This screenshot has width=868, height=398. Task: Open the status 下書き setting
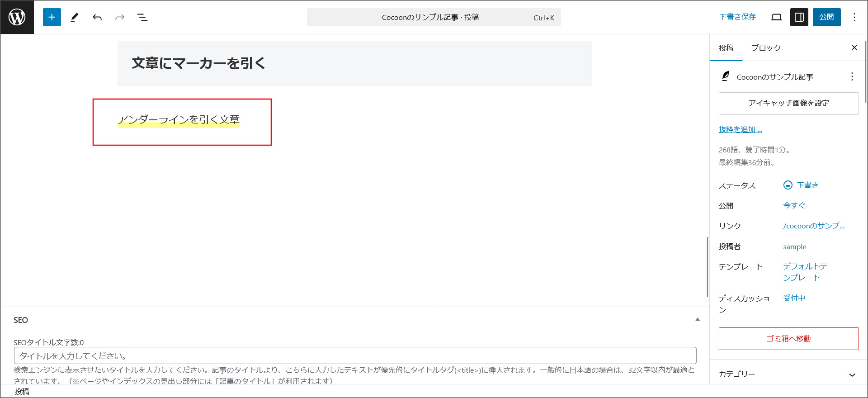[x=801, y=185]
